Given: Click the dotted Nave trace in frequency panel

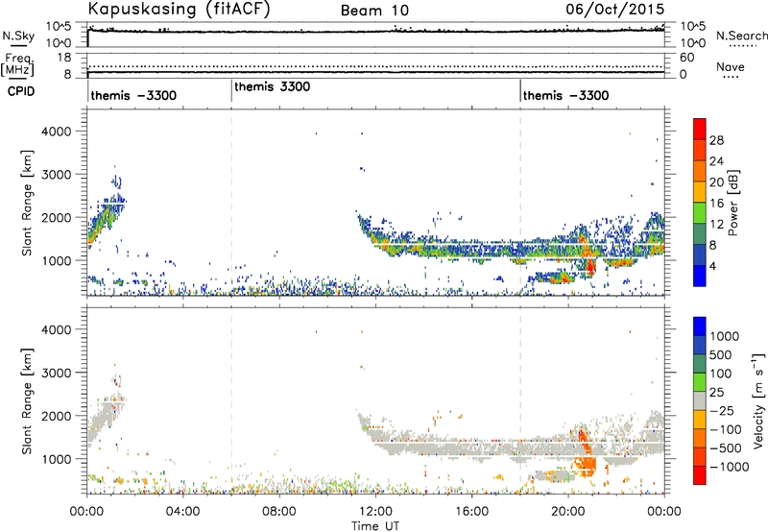Looking at the screenshot, I should [375, 66].
